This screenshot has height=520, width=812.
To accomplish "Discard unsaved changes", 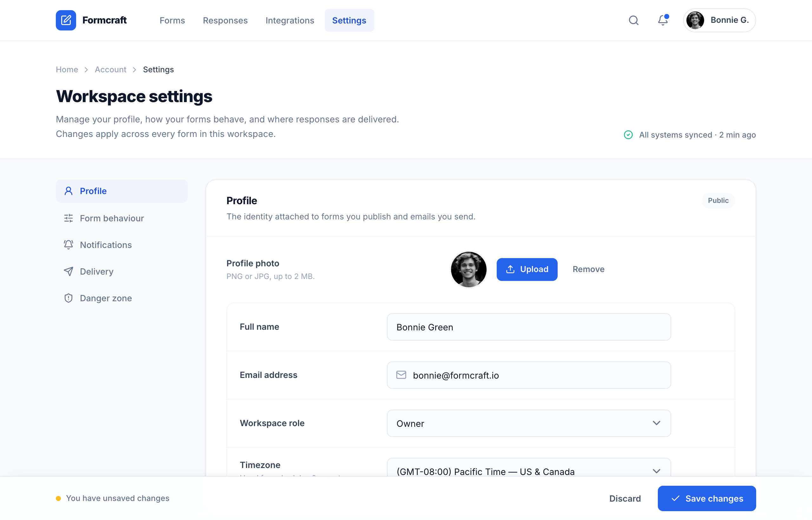I will [x=625, y=498].
